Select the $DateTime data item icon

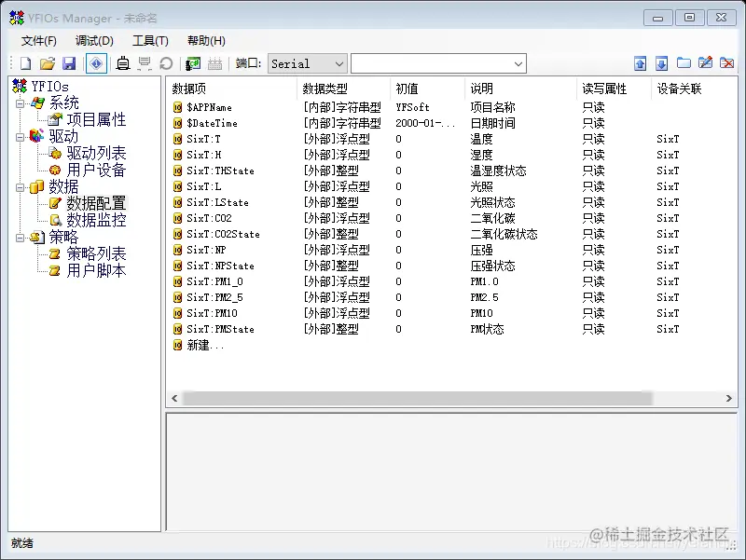pos(177,123)
